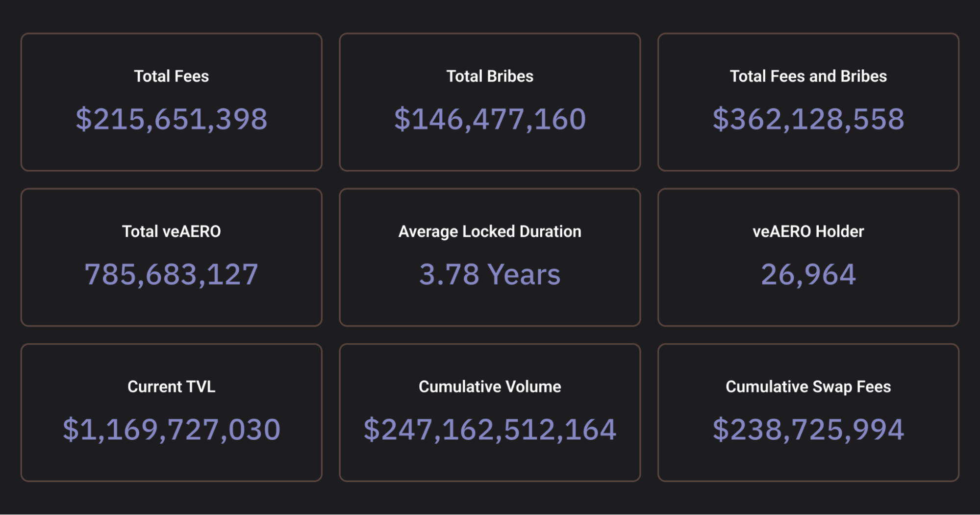Click the Cumulative Volume heading
Image resolution: width=980 pixels, height=515 pixels.
[x=490, y=386]
